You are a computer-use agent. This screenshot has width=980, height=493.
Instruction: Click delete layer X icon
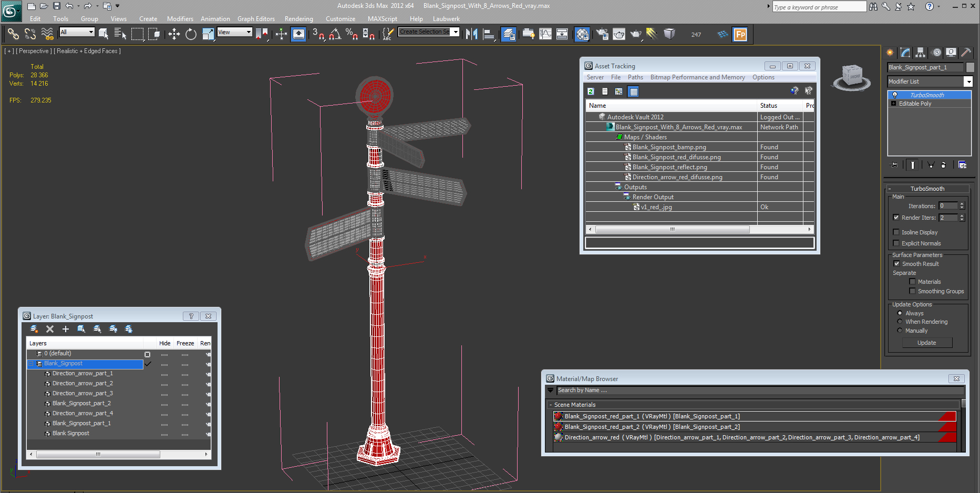tap(50, 329)
